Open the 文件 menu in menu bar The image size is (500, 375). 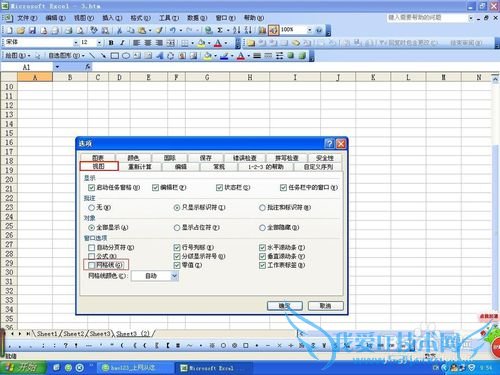pos(27,18)
